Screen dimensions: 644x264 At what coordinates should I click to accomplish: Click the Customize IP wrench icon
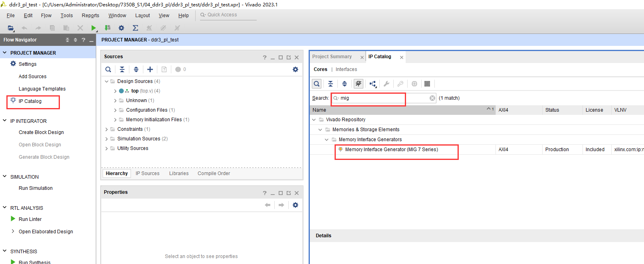pyautogui.click(x=386, y=84)
